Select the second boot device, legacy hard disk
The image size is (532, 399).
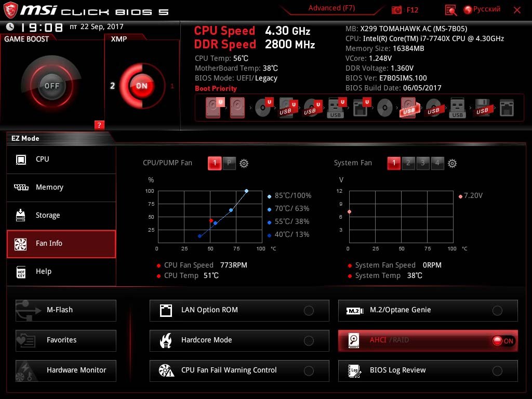(237, 108)
